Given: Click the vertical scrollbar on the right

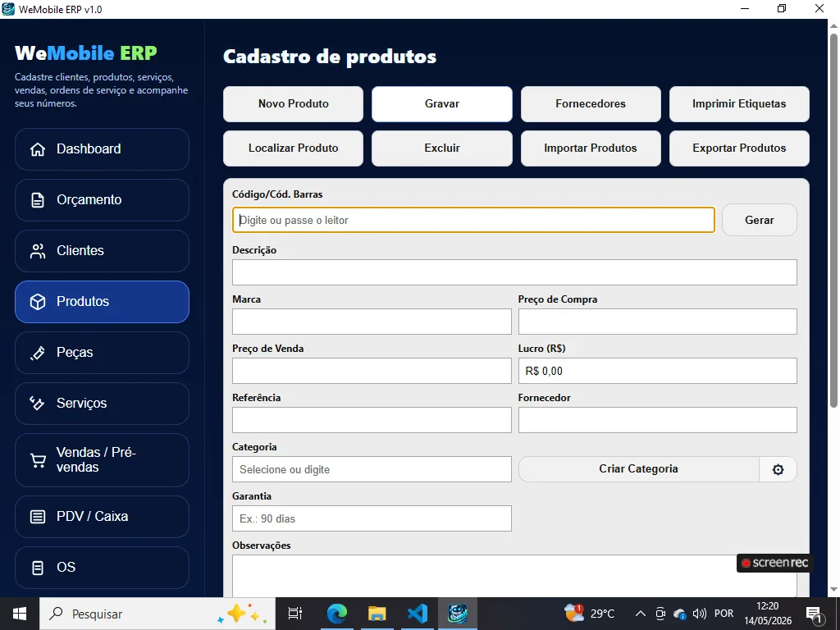Looking at the screenshot, I should tap(833, 220).
